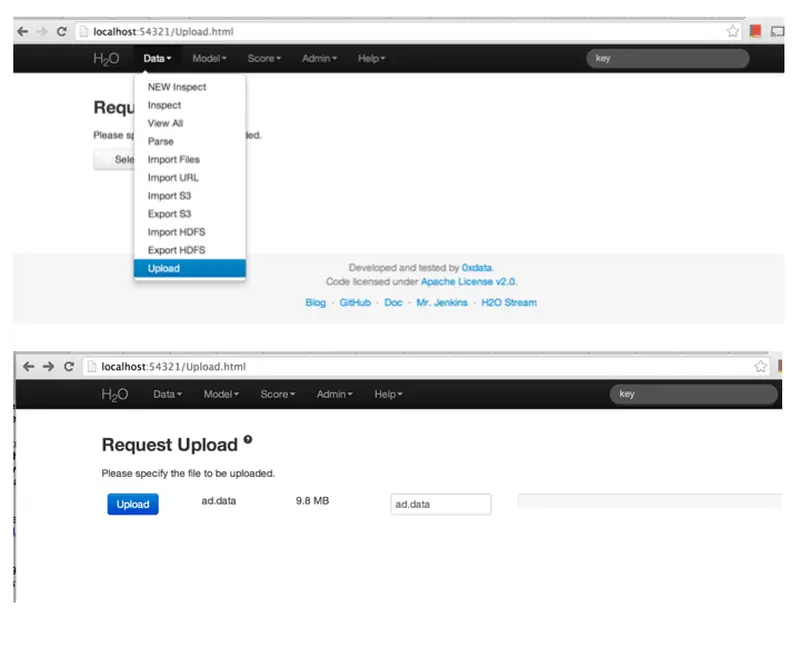This screenshot has height=658, width=800.
Task: Go forward using the bottom browser forward arrow
Action: tap(48, 366)
